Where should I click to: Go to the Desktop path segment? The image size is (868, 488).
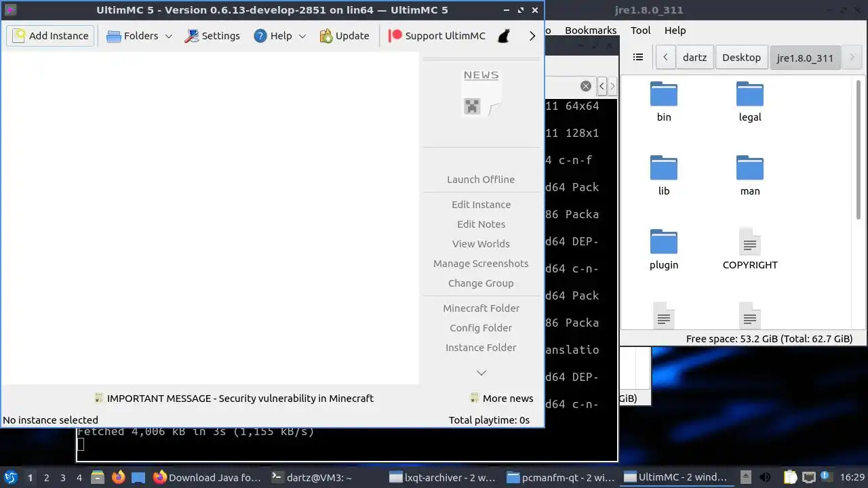741,58
